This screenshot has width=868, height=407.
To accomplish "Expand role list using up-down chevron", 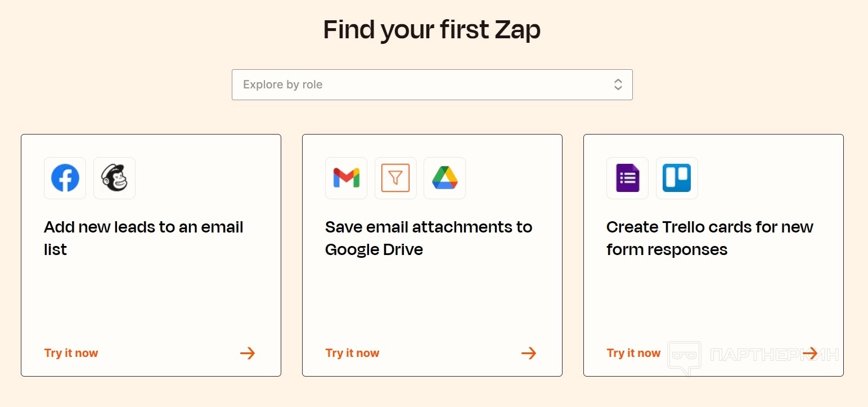I will tap(618, 85).
